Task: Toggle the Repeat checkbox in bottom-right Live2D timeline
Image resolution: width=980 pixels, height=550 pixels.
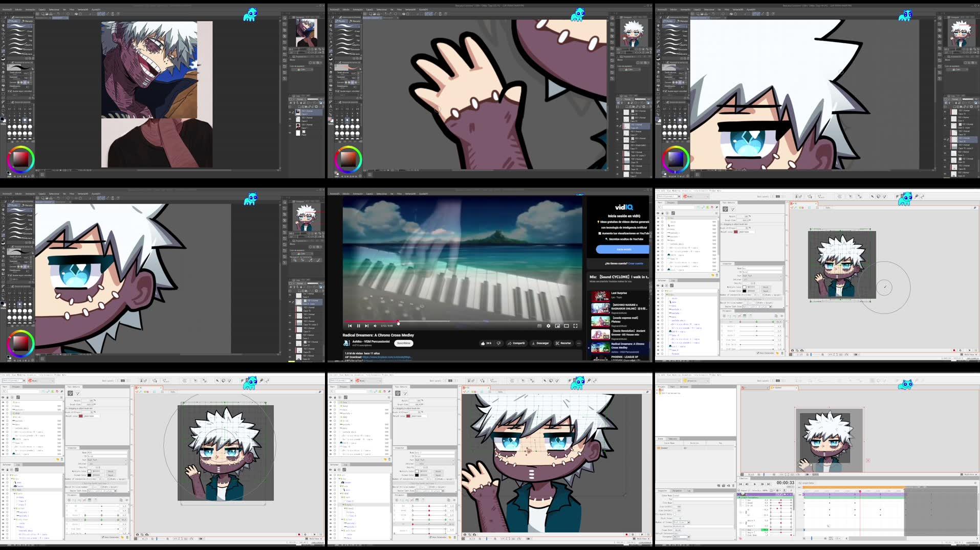Action: tap(739, 491)
